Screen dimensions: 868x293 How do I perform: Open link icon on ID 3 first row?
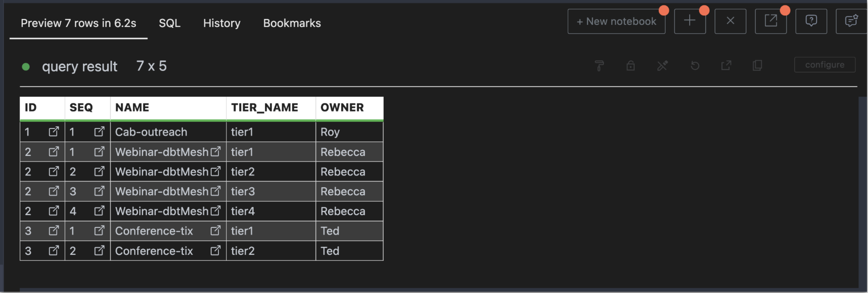54,231
